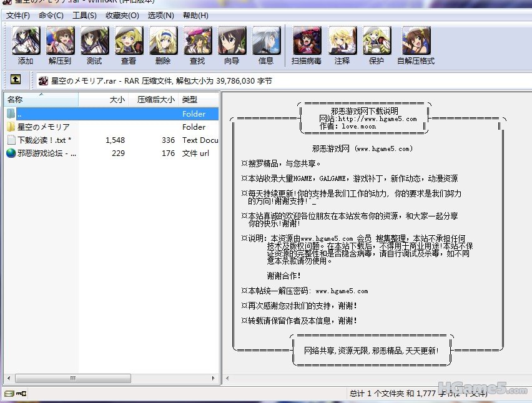
Task: Open the 收藏夹(O) menu
Action: (x=122, y=16)
